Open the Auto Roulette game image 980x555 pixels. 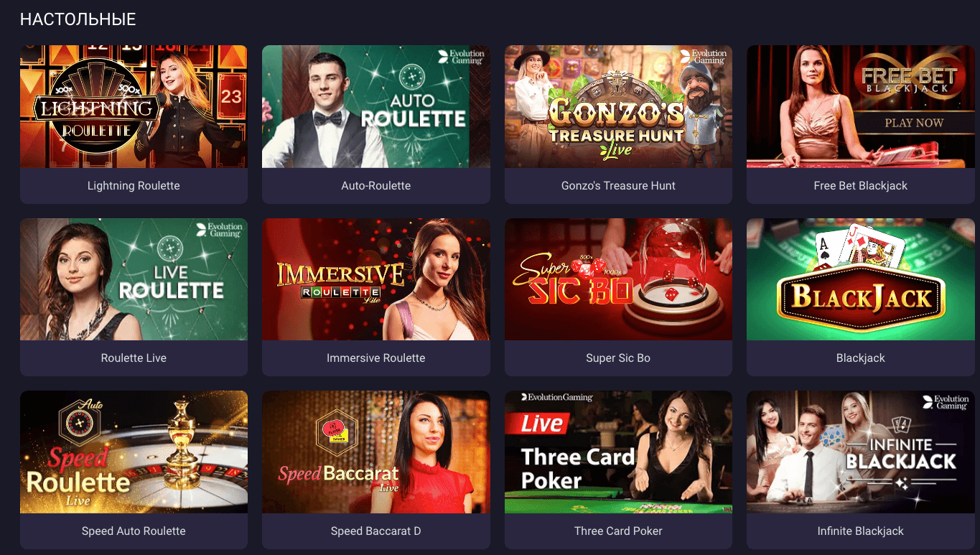pos(376,106)
